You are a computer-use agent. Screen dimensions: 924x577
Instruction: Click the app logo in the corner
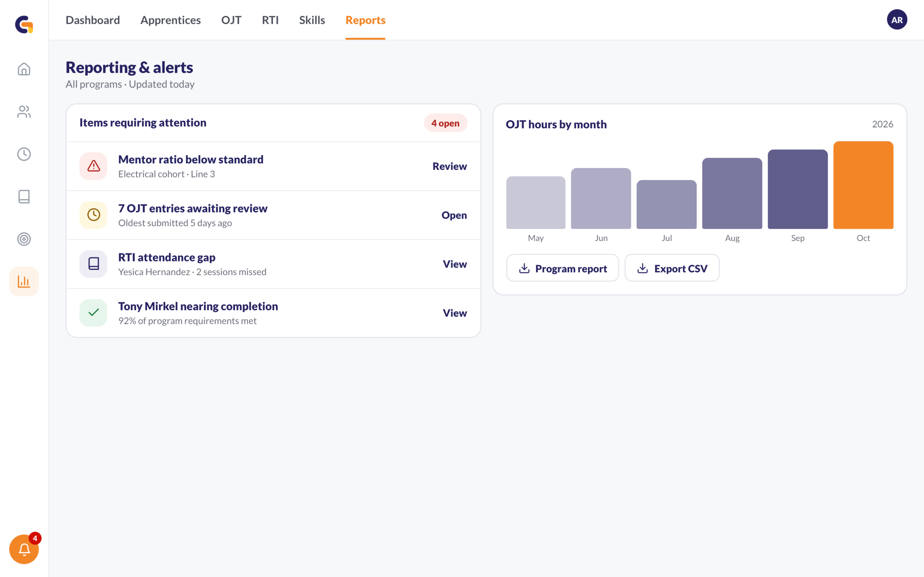(24, 25)
